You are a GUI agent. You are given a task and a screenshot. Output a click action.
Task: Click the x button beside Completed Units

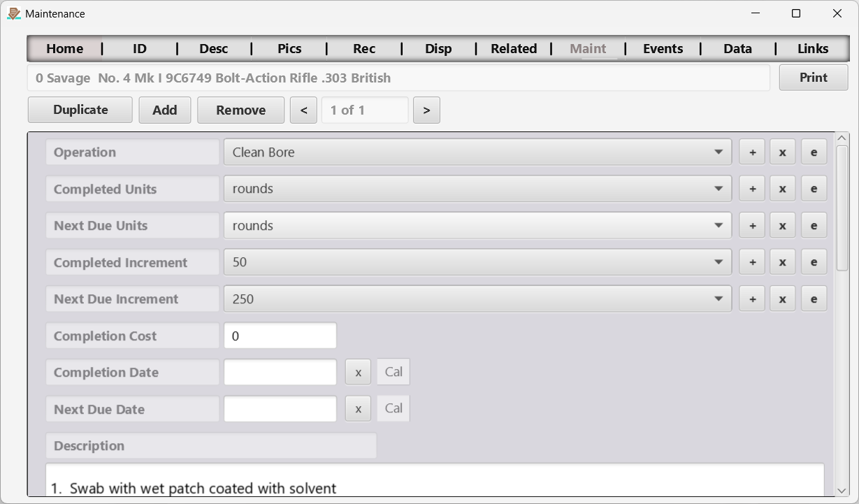pyautogui.click(x=783, y=189)
